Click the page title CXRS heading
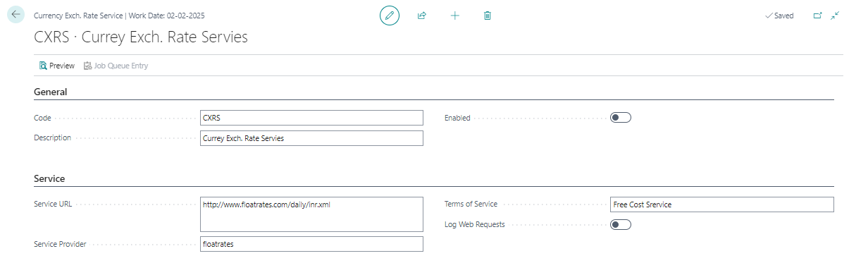868x275 pixels. pyautogui.click(x=141, y=37)
